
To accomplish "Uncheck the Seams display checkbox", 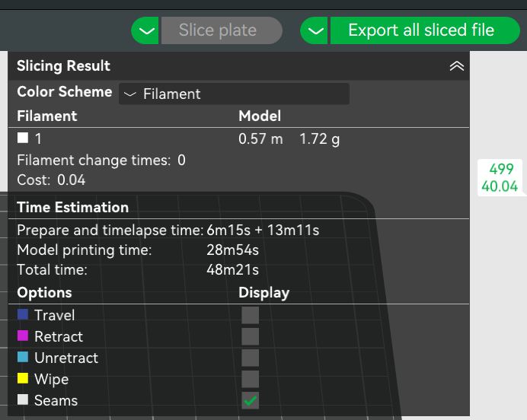I will [x=250, y=400].
